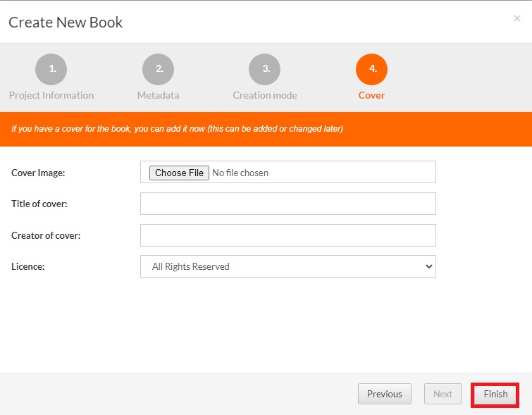The height and width of the screenshot is (415, 532).
Task: Click into the Creator of cover field
Action: click(287, 235)
